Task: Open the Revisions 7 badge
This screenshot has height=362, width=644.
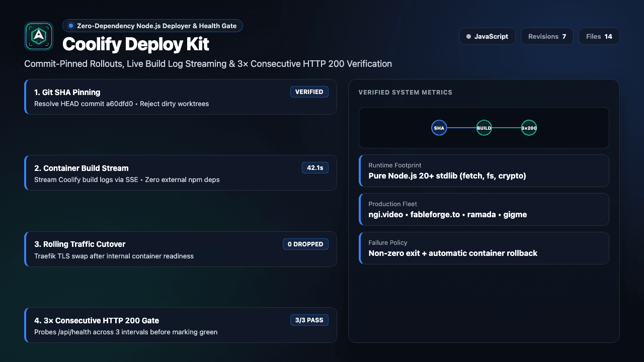Action: tap(547, 36)
